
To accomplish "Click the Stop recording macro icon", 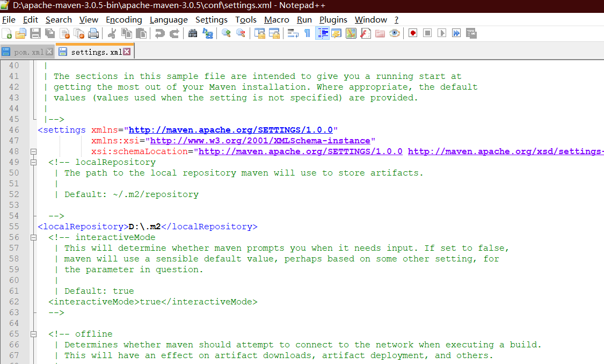I will pyautogui.click(x=427, y=33).
